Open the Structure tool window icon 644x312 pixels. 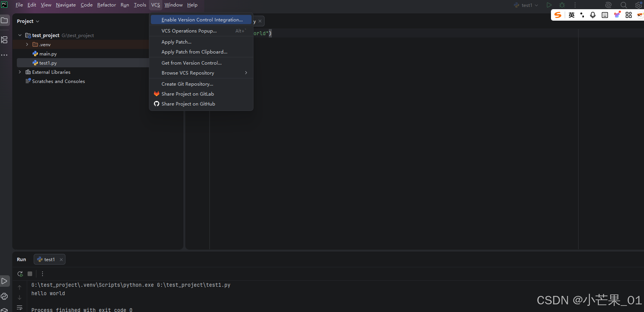pos(5,39)
